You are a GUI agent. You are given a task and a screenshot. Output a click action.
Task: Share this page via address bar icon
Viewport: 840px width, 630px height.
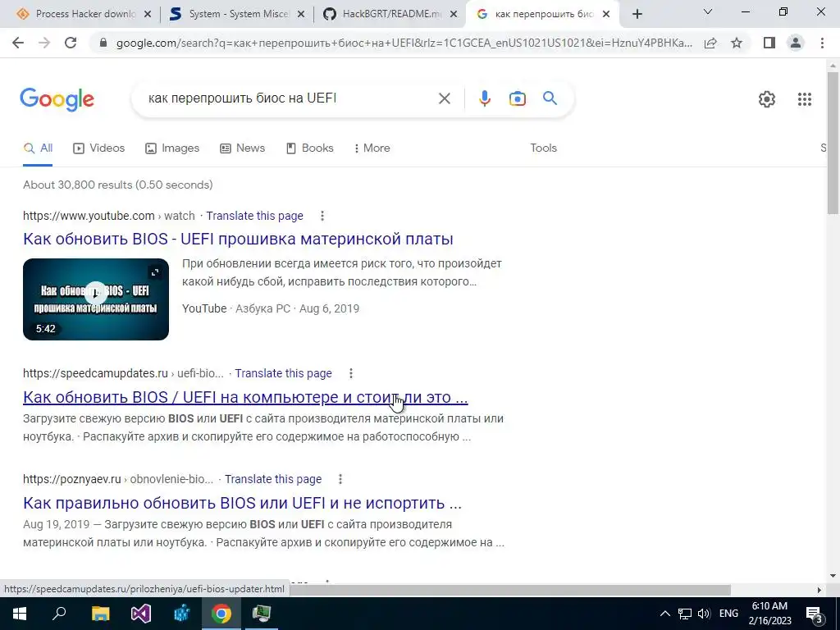click(x=710, y=43)
